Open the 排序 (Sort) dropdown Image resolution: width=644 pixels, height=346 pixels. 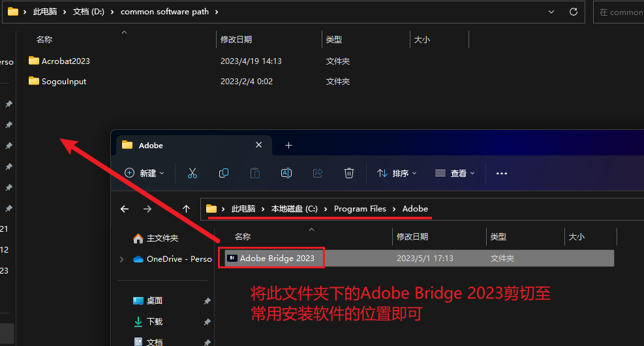tap(397, 173)
